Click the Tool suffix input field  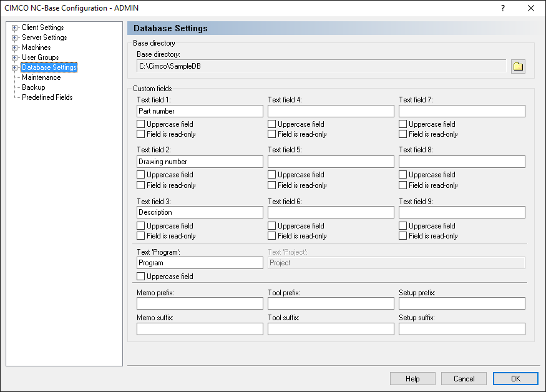[x=331, y=329]
